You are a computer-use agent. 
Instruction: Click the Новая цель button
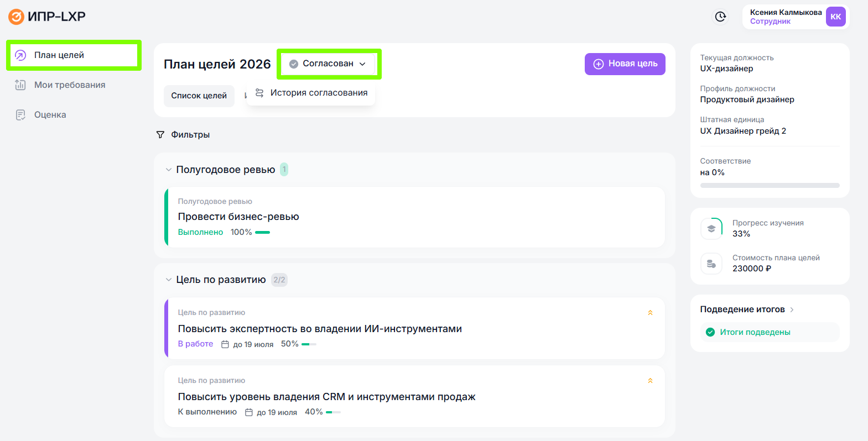pos(625,64)
